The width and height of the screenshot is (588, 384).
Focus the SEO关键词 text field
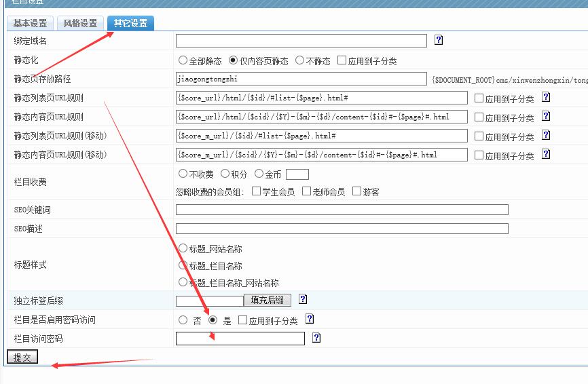[342, 210]
